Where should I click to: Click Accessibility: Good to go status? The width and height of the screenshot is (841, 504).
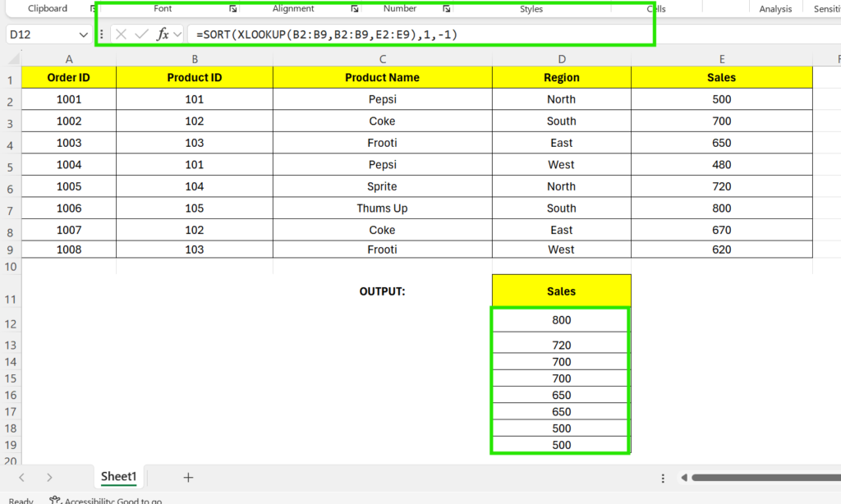pos(106,500)
